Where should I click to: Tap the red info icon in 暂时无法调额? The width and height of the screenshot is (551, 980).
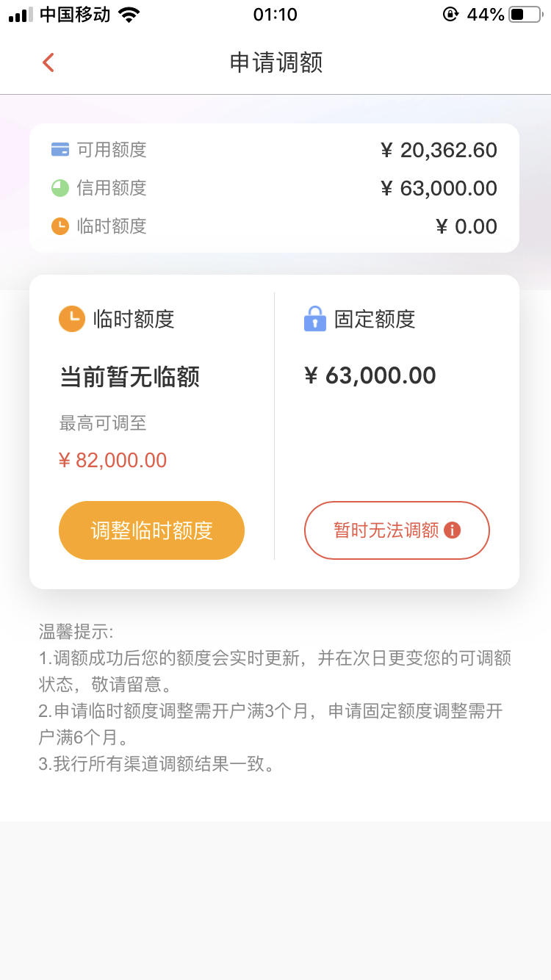tap(453, 530)
